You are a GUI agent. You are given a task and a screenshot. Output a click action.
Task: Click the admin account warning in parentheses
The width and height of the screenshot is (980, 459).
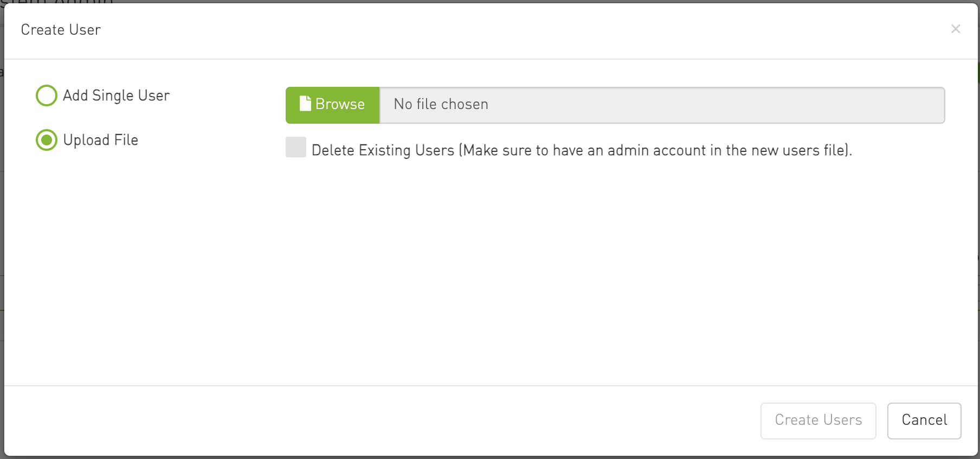pos(655,150)
